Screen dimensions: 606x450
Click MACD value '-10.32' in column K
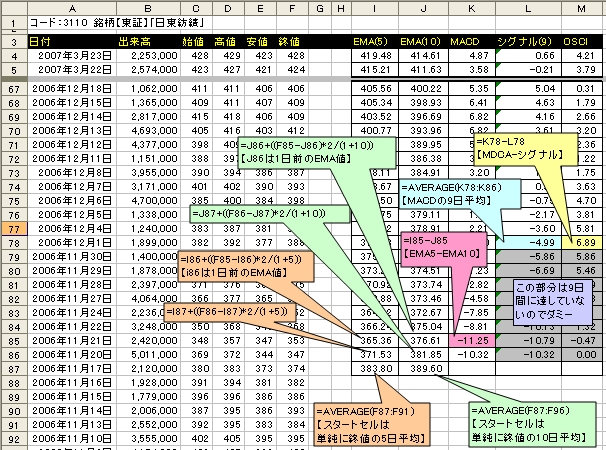[472, 355]
